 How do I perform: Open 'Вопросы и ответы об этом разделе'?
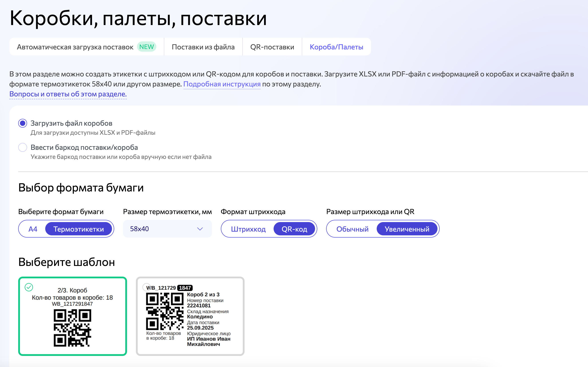click(x=68, y=94)
